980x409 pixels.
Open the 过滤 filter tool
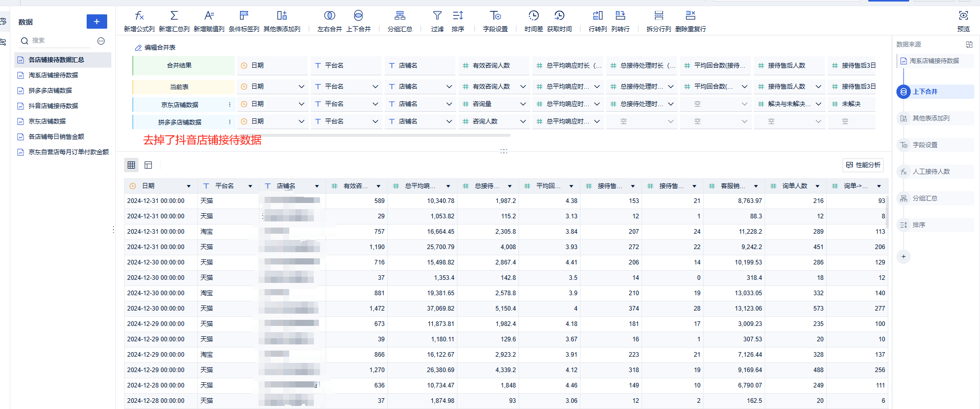[437, 16]
